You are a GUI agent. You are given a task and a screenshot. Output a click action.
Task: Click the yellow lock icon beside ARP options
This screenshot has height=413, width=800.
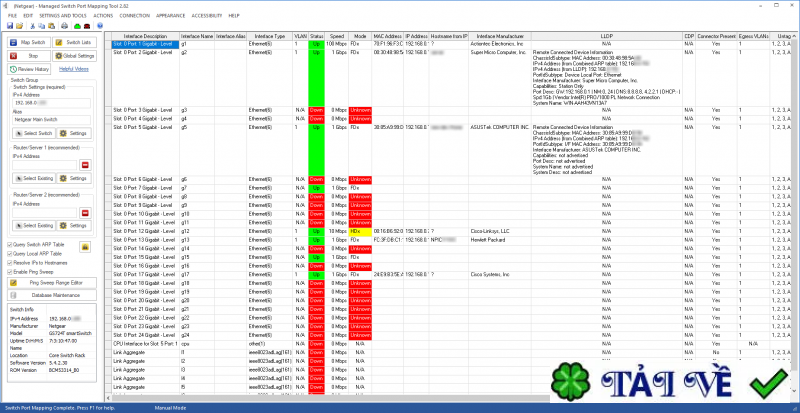pos(86,247)
